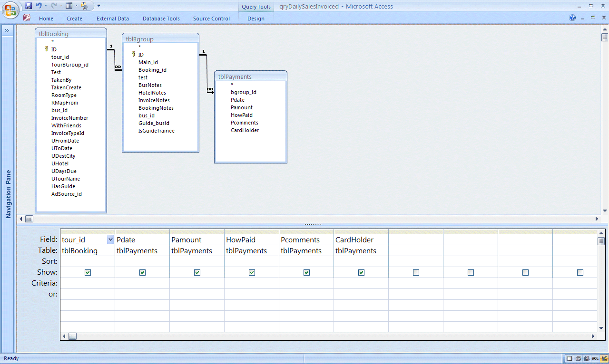Click the Pcomments Field cell in grid
Screen dimensions: 609x364
point(306,239)
